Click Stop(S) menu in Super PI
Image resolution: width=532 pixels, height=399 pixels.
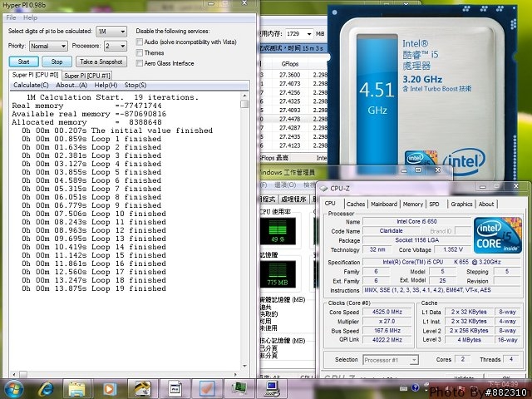point(135,85)
